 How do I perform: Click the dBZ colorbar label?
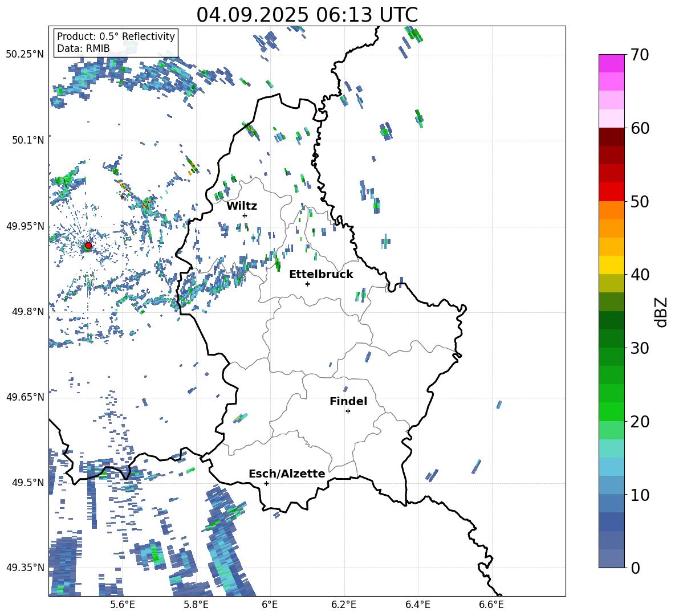tap(661, 312)
